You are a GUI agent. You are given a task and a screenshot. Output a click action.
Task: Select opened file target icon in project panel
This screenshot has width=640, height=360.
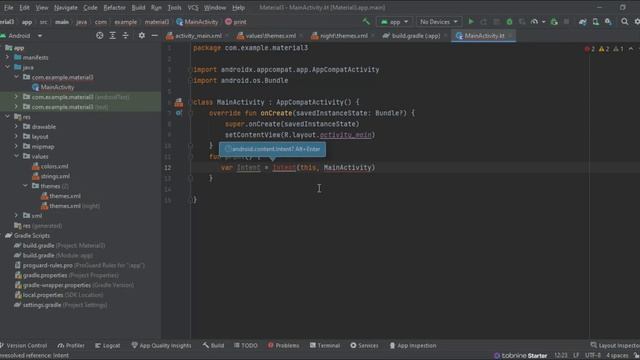(100, 36)
